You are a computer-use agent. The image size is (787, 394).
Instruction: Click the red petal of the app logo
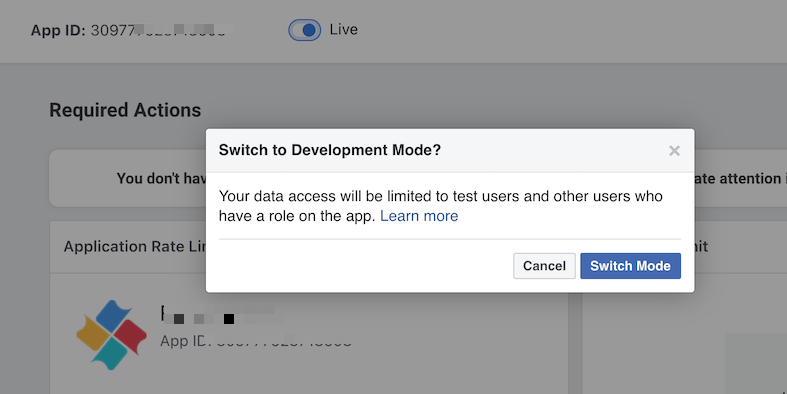[130, 334]
